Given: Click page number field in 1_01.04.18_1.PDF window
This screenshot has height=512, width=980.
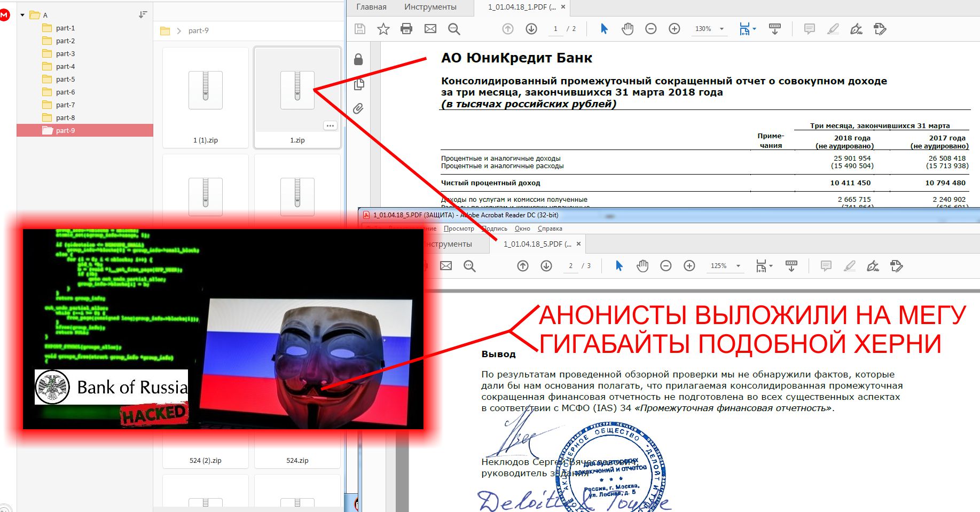Looking at the screenshot, I should (555, 29).
